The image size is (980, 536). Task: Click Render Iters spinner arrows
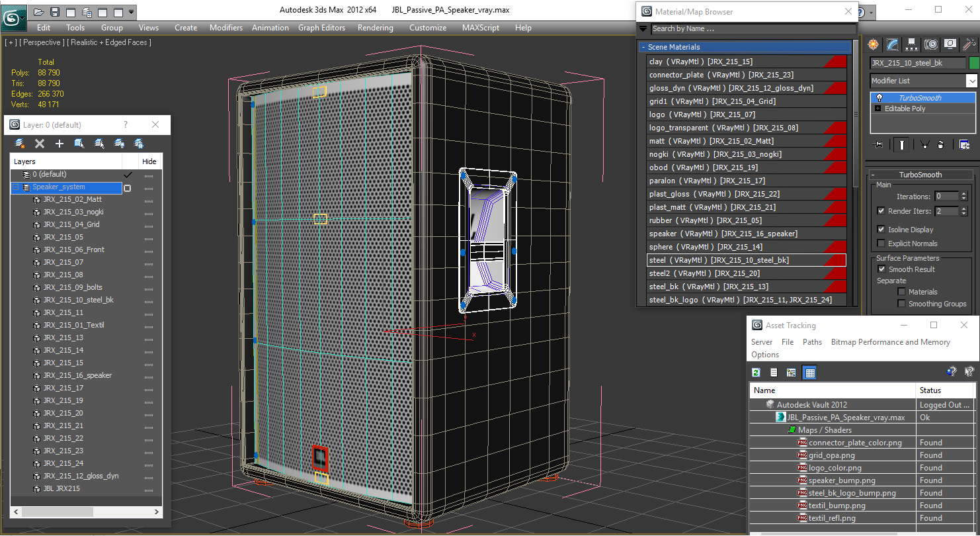coord(963,211)
